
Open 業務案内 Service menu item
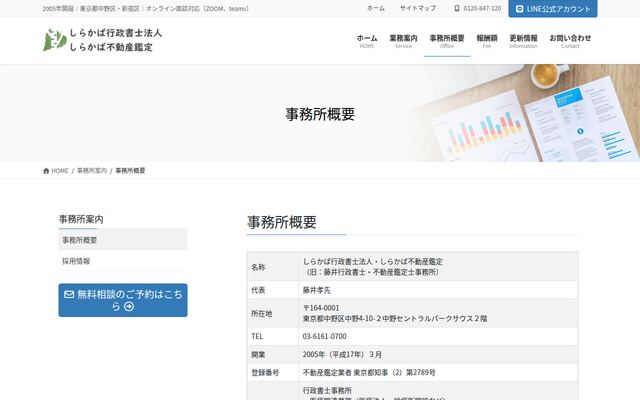click(403, 41)
